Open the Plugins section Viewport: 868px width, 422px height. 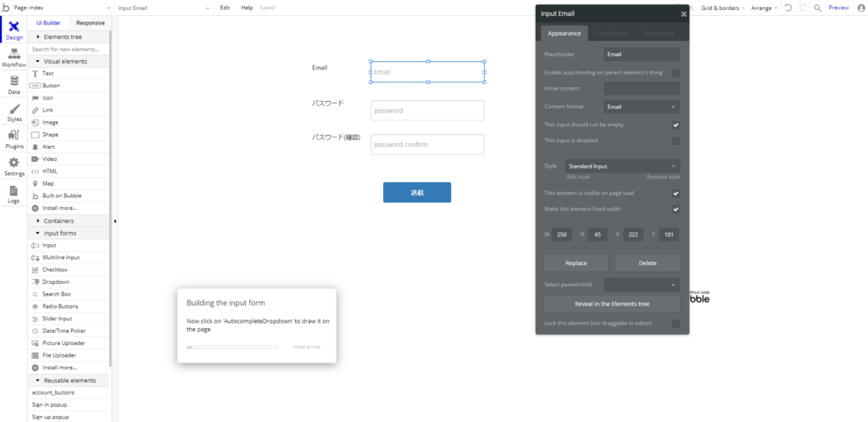[14, 139]
